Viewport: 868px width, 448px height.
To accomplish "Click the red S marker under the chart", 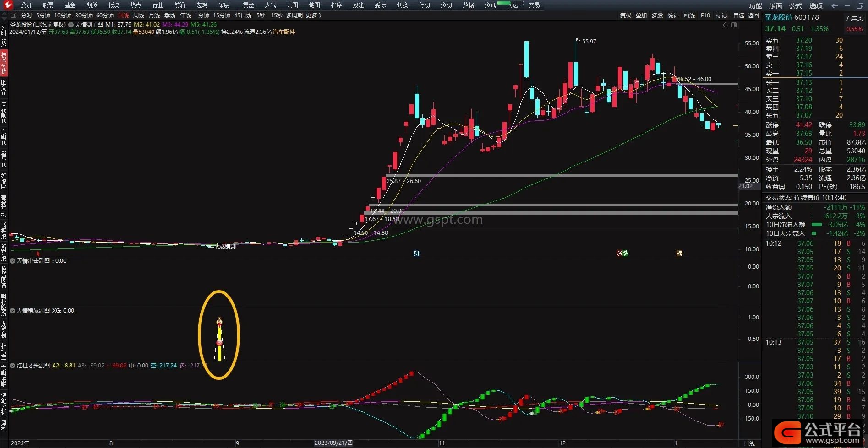I will 38,254.
